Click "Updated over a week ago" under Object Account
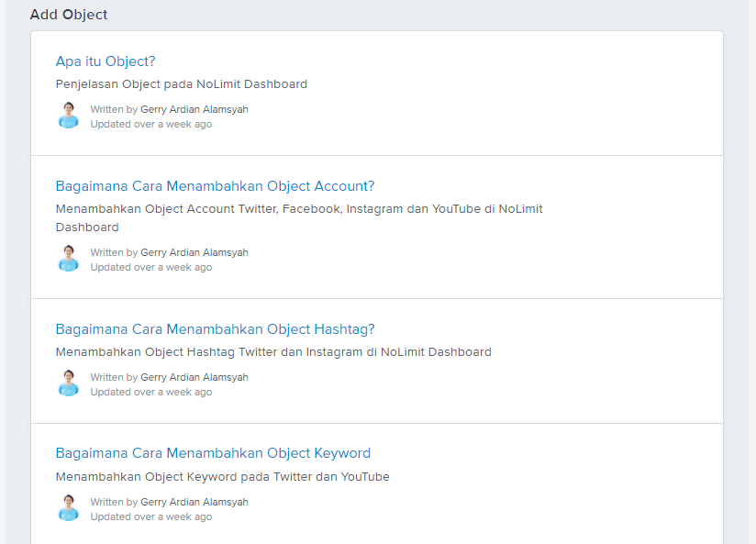 (150, 268)
